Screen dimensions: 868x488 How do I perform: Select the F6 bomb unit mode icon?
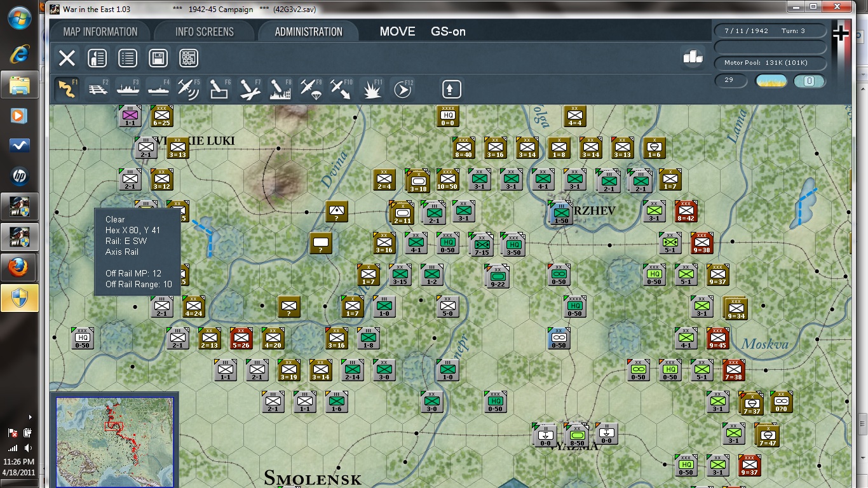219,89
